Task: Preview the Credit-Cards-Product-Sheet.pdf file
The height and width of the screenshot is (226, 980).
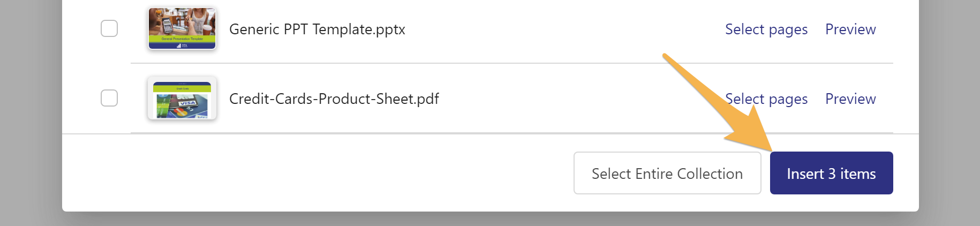Action: click(850, 99)
